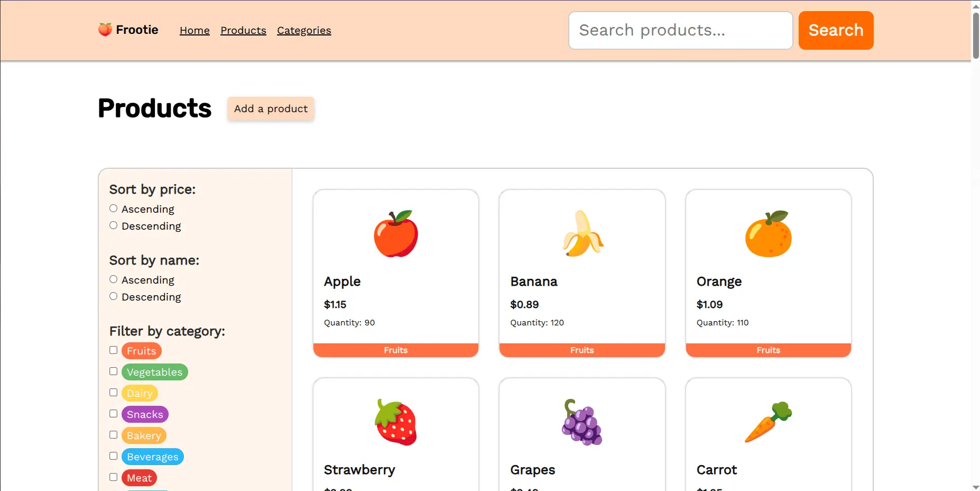The width and height of the screenshot is (980, 491).
Task: Click the Carrot product image
Action: pos(768,421)
